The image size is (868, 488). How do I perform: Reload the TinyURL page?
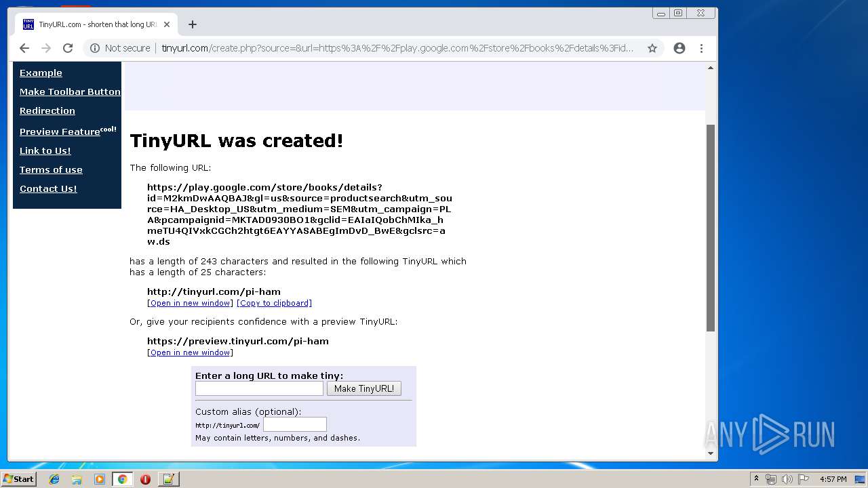coord(68,48)
